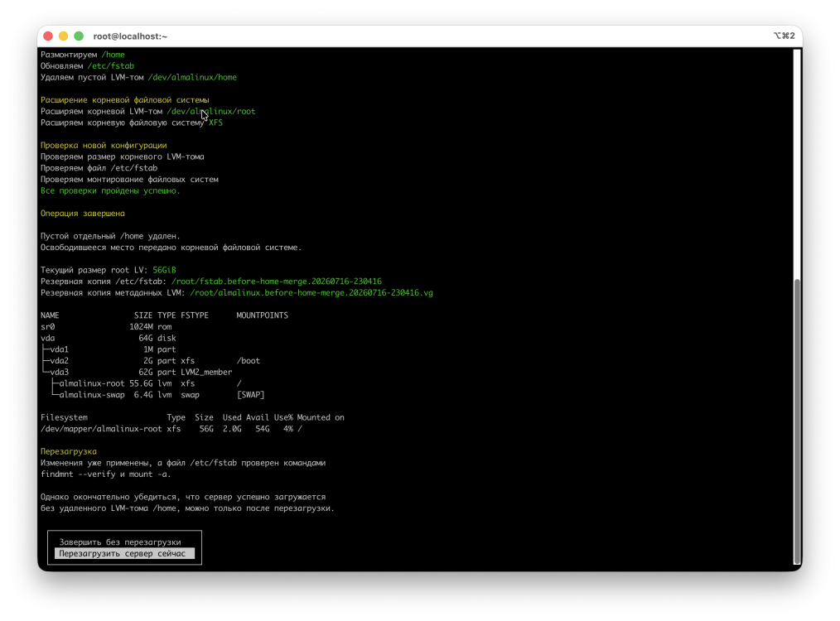840x621 pixels.
Task: Click the vda disk row name
Action: (x=48, y=338)
